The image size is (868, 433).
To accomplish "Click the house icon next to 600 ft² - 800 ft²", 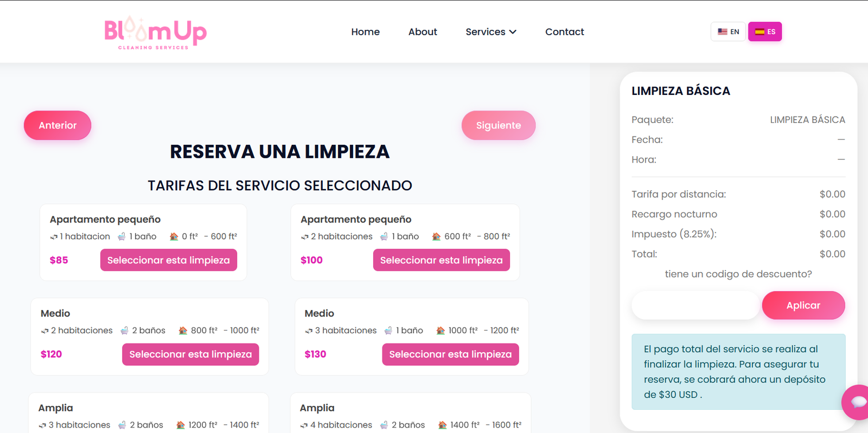I will (436, 236).
